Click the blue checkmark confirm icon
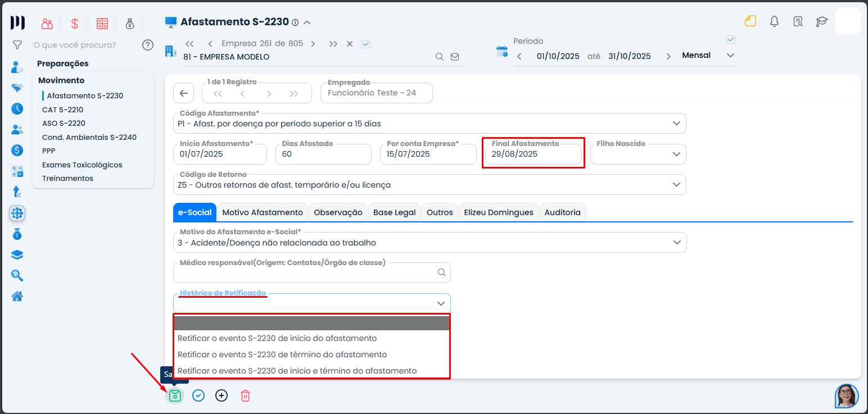 198,395
